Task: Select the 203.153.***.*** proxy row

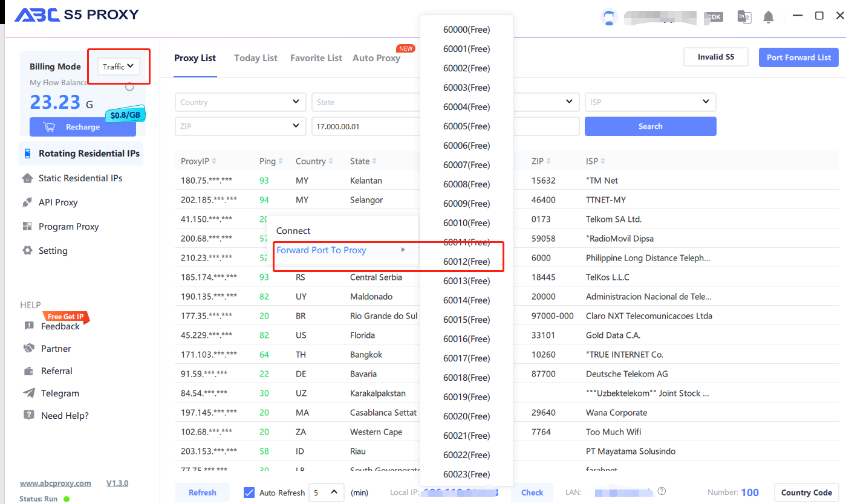Action: 507,451
